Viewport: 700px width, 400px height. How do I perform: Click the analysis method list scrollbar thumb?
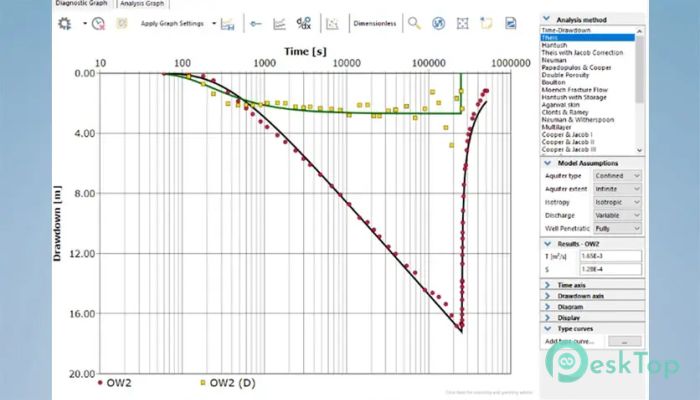coord(639,69)
